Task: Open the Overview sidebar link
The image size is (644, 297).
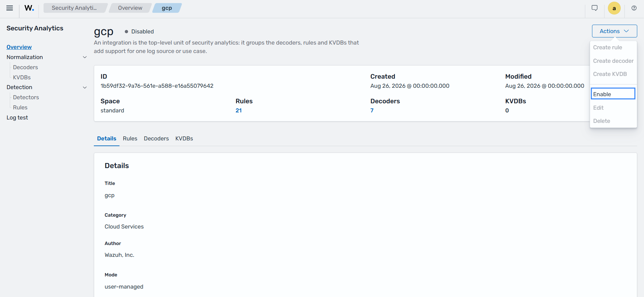Action: click(x=19, y=47)
